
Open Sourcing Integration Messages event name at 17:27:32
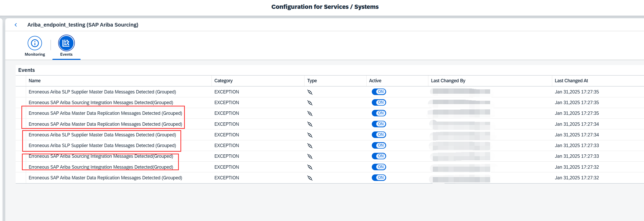[101, 167]
